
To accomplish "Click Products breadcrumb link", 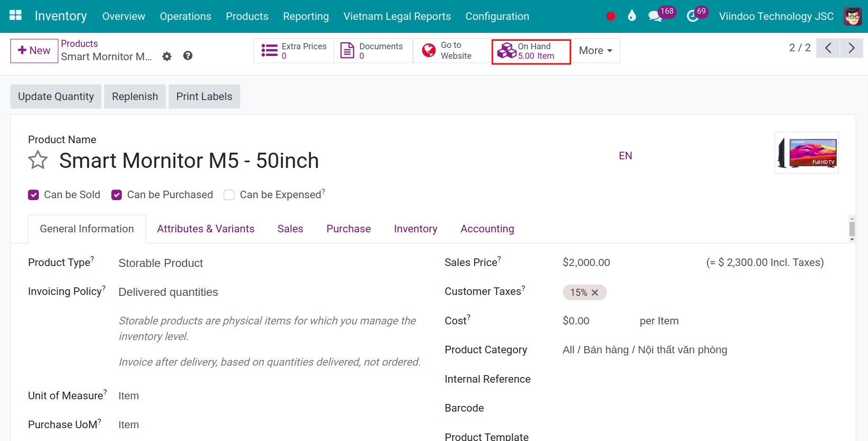I will 79,44.
